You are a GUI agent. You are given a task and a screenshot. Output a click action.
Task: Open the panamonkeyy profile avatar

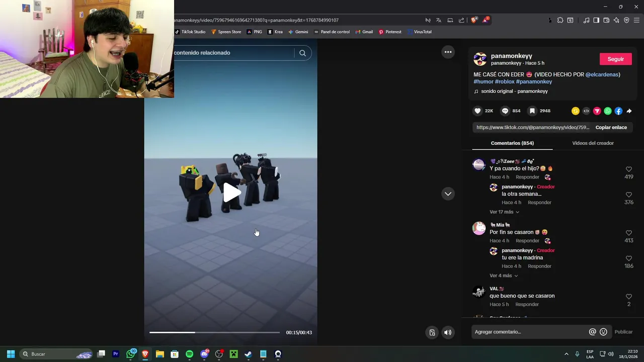click(480, 59)
